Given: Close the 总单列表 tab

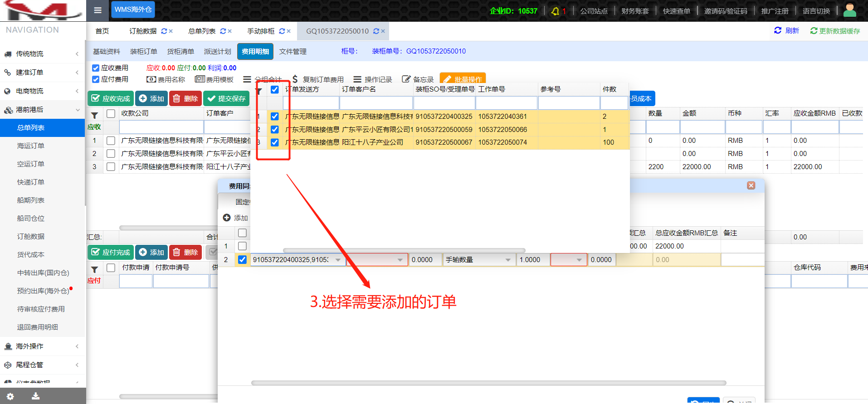Looking at the screenshot, I should click(x=230, y=31).
